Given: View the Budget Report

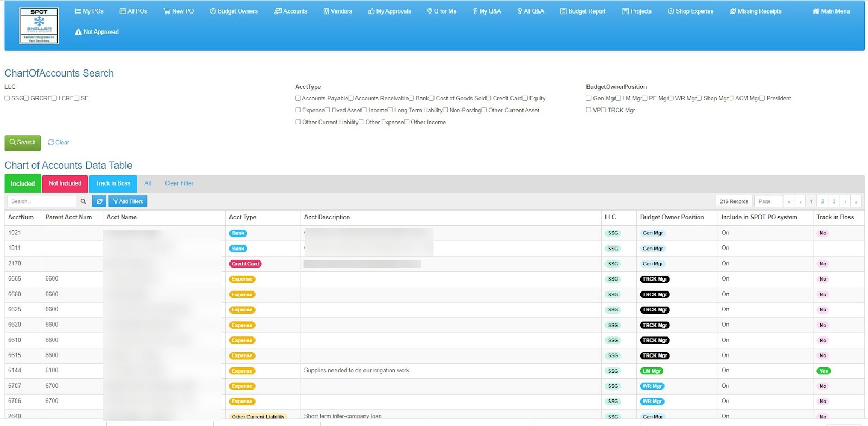Looking at the screenshot, I should click(583, 11).
